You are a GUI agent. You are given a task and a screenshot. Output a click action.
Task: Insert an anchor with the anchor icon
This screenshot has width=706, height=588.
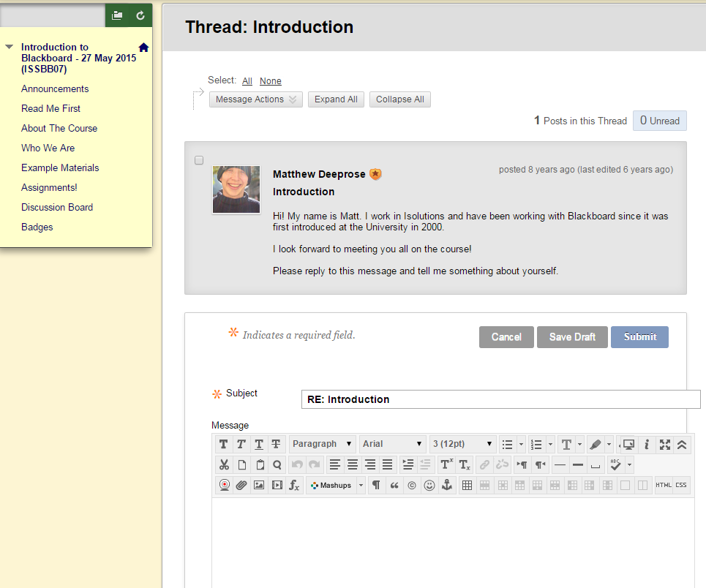pos(447,485)
